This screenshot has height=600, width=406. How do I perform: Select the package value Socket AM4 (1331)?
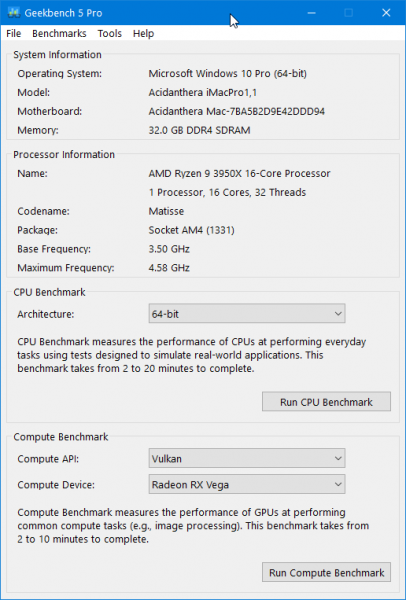tap(191, 230)
